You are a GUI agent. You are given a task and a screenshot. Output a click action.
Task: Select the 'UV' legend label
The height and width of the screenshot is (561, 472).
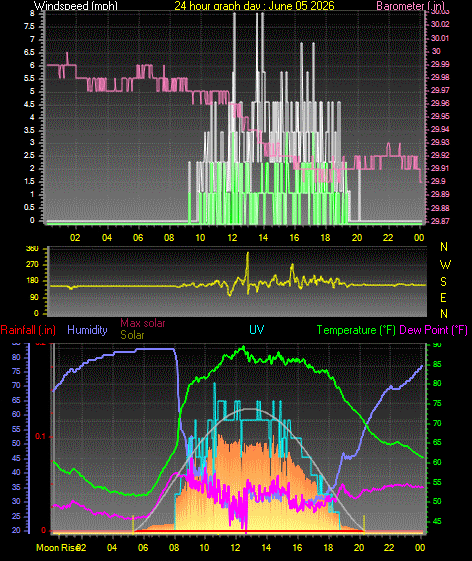pos(257,330)
